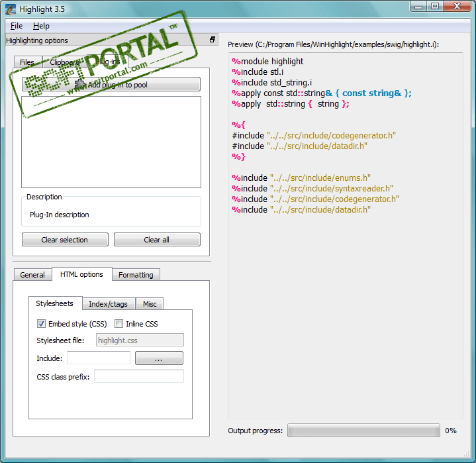Enable the Inline CSS checkbox
The width and height of the screenshot is (476, 463).
[119, 324]
